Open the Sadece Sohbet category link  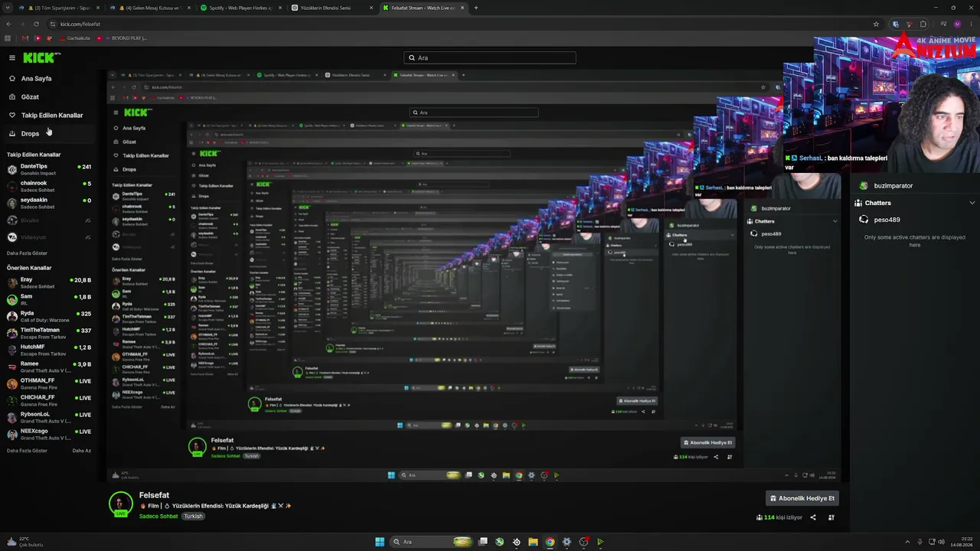(158, 517)
